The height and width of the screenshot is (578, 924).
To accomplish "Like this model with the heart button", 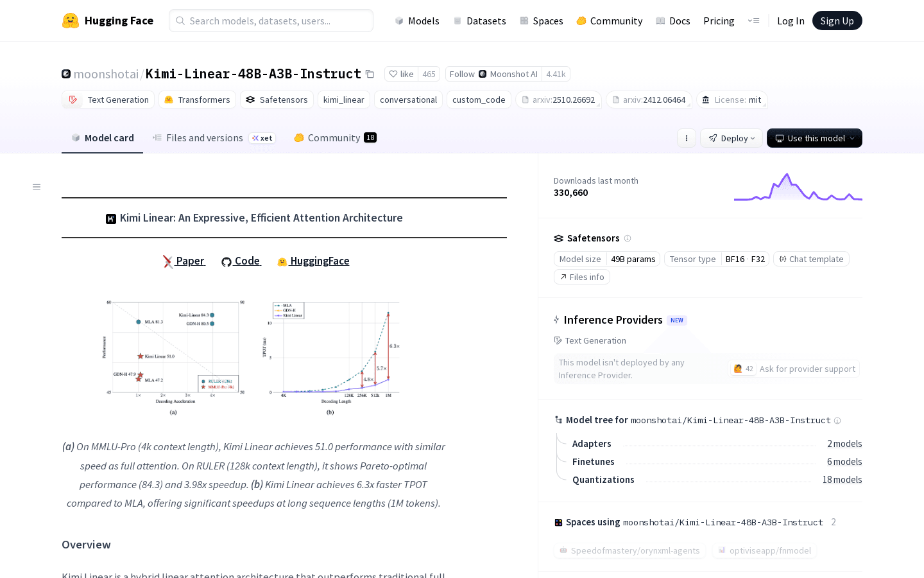I will pyautogui.click(x=402, y=74).
